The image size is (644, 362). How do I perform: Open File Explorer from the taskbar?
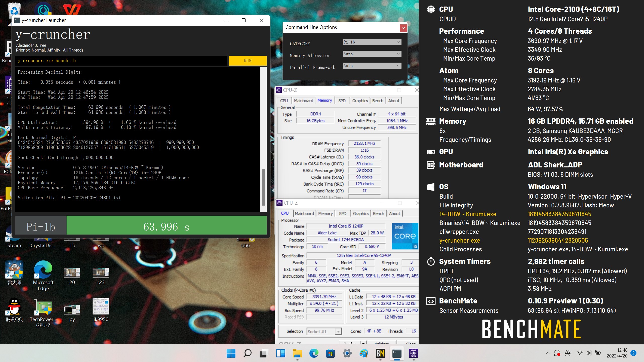[x=297, y=353]
